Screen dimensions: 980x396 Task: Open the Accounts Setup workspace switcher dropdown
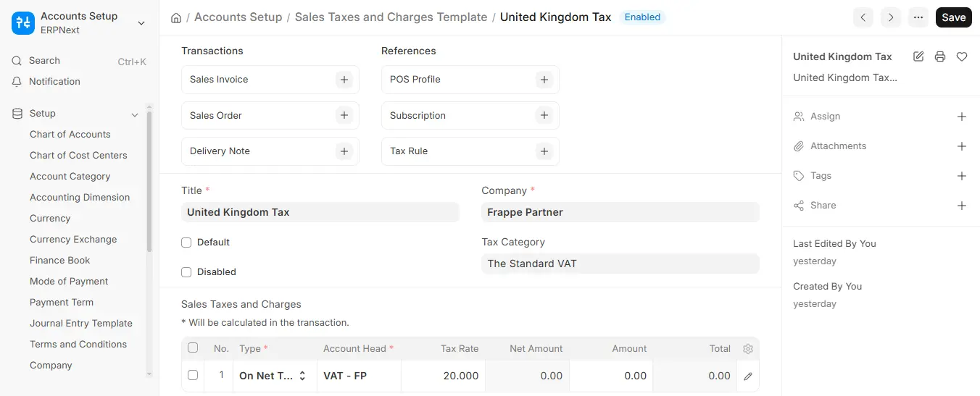click(141, 23)
